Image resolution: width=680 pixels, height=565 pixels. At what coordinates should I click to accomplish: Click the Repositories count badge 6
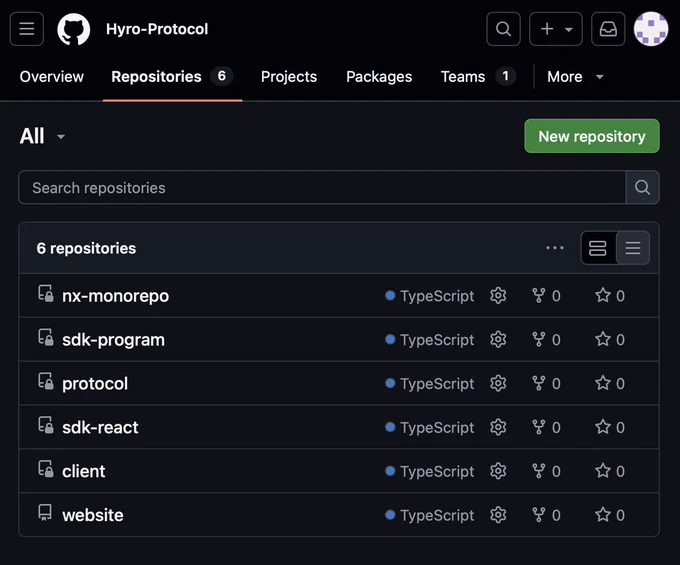222,76
